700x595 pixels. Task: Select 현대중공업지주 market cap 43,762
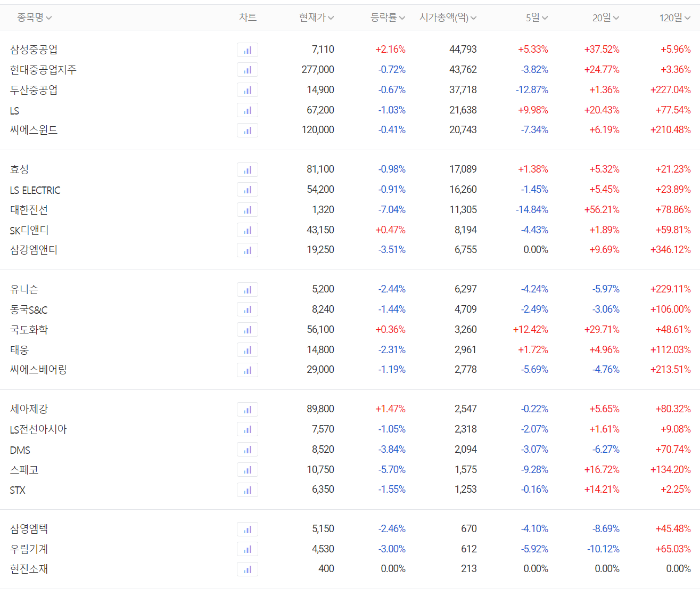pyautogui.click(x=463, y=70)
